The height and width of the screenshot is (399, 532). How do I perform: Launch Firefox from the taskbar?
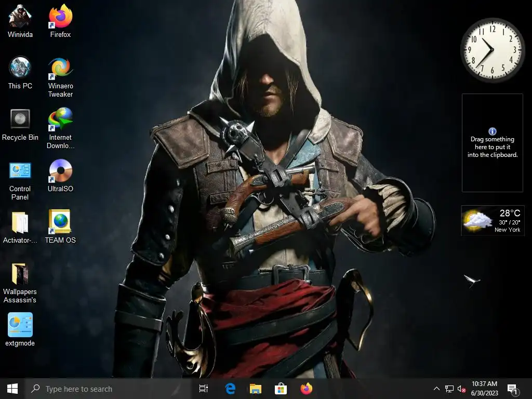click(x=306, y=389)
